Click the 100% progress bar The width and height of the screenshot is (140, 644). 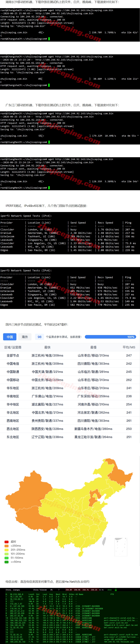[x=110, y=337]
